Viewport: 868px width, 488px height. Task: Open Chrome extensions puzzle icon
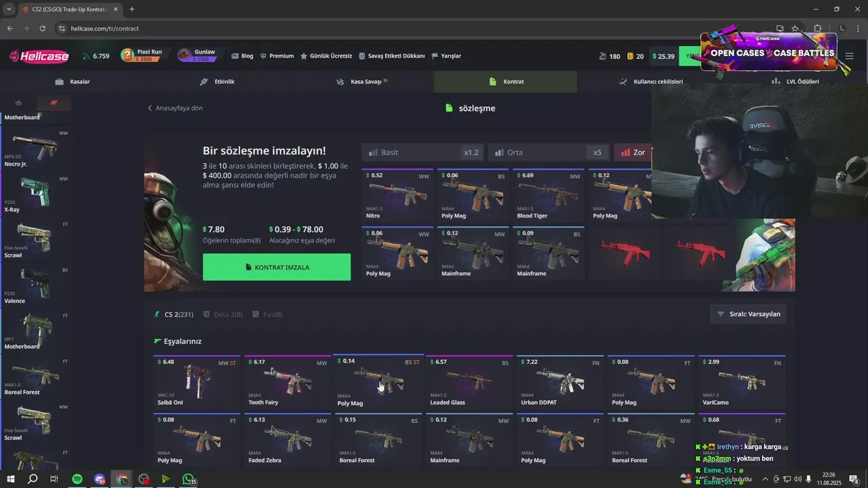pyautogui.click(x=817, y=28)
